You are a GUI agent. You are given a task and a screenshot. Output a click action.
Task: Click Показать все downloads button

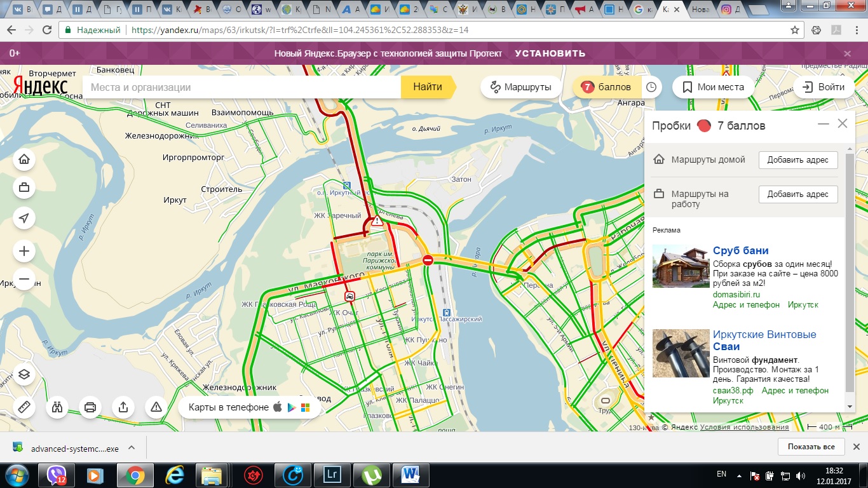coord(811,447)
